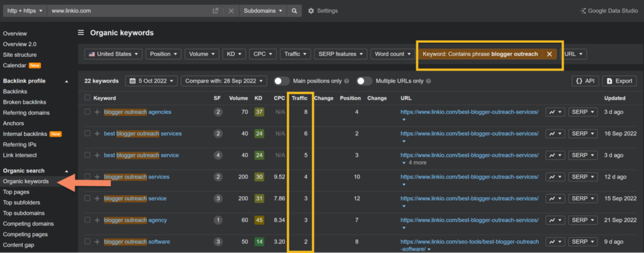Screen dimensions: 644x253
Task: Check the best blogger outreach services row checkbox
Action: [x=87, y=133]
